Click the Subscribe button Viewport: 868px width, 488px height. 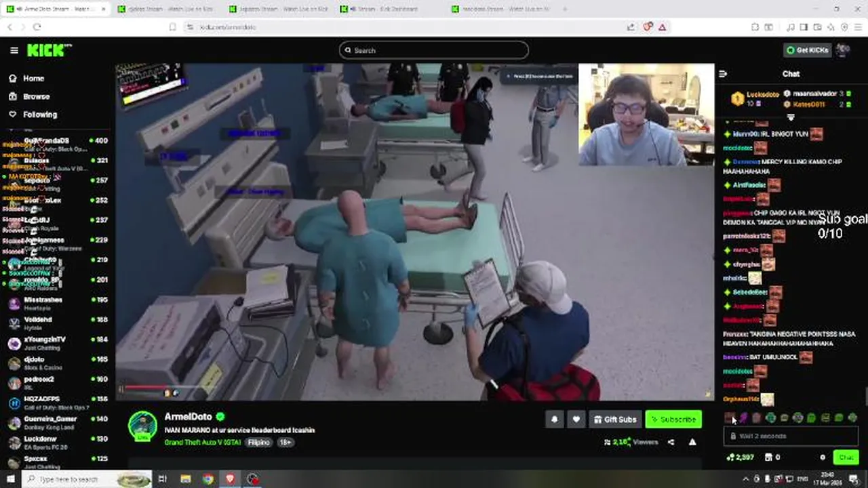[x=673, y=420]
